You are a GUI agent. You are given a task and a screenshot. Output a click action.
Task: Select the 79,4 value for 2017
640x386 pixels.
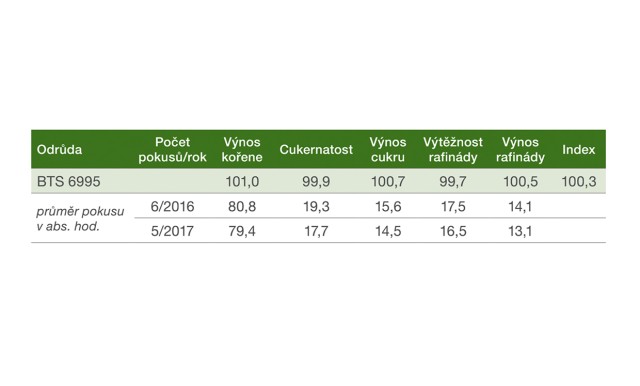[242, 231]
